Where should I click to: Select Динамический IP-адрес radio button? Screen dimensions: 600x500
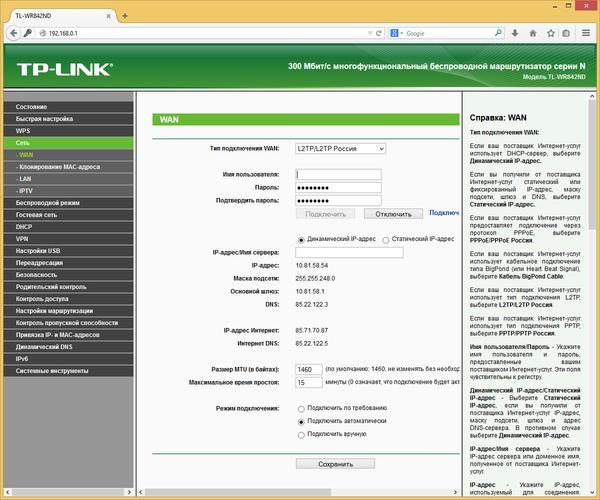[301, 240]
